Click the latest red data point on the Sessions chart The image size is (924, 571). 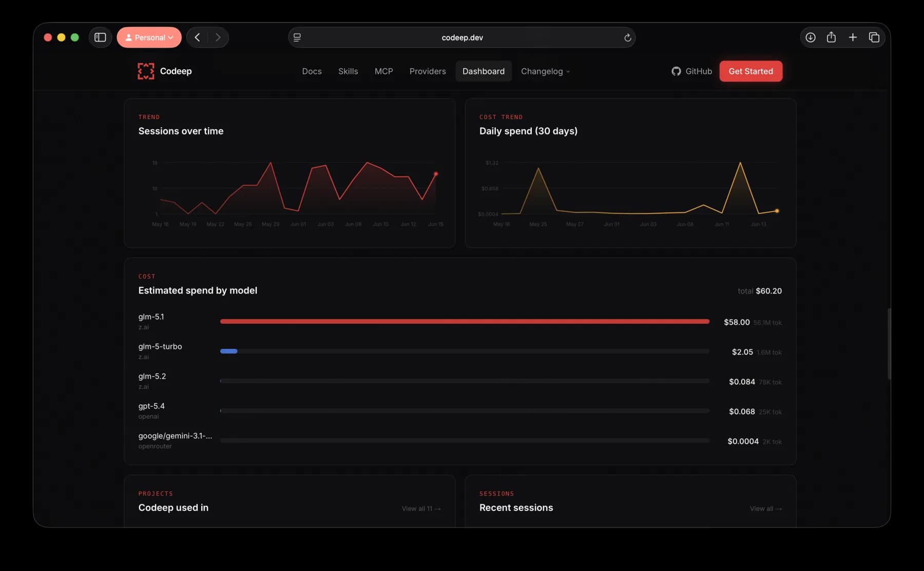point(436,174)
